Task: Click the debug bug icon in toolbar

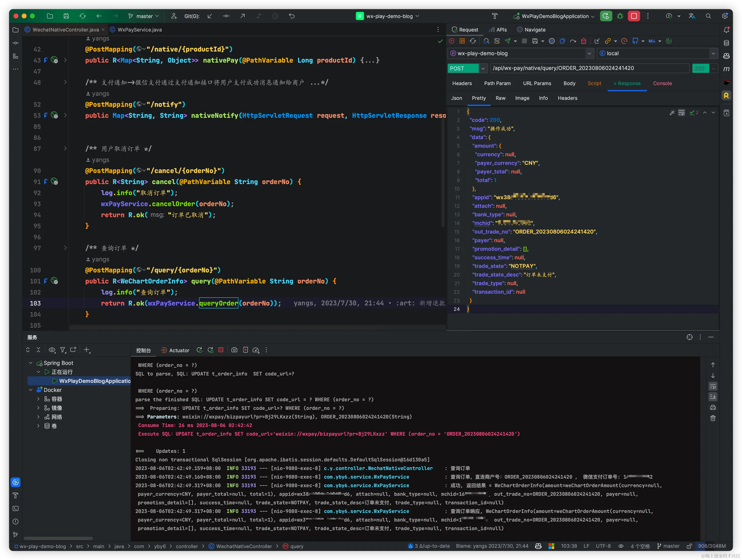Action: tap(620, 16)
